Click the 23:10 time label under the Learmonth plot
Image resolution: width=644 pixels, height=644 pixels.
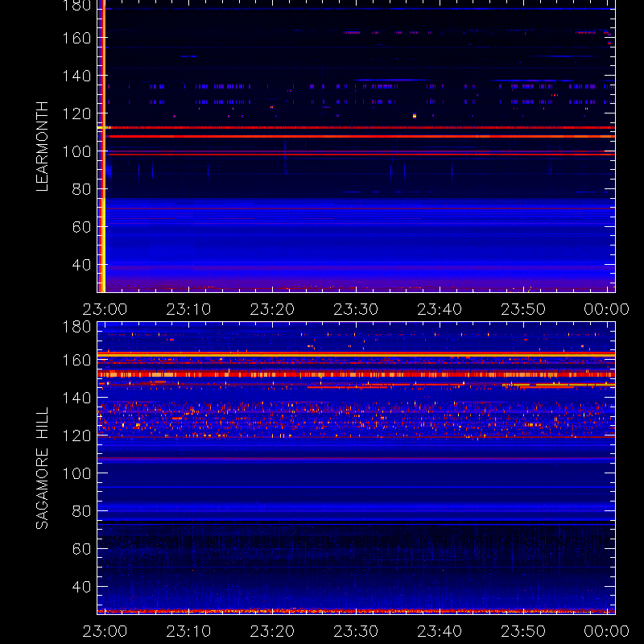point(188,309)
